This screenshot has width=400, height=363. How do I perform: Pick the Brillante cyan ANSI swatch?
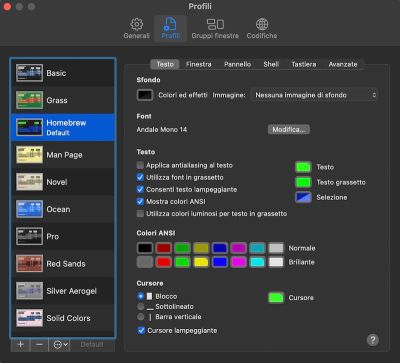(x=257, y=262)
